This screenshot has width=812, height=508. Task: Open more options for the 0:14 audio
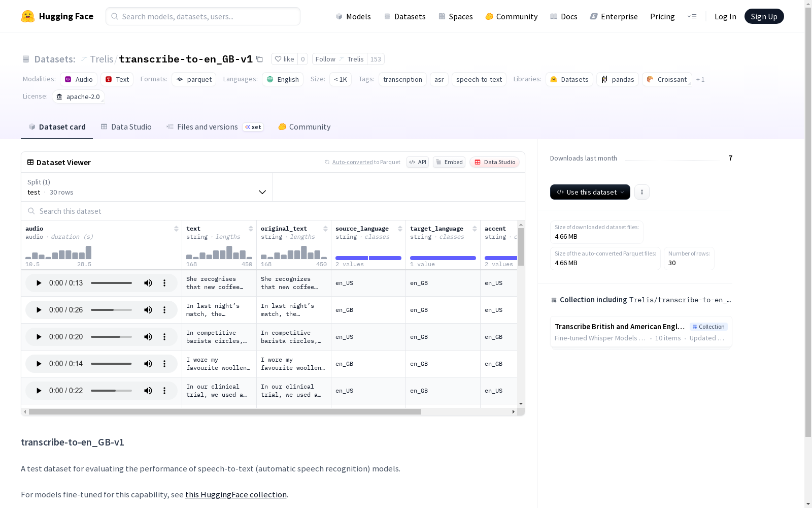tap(164, 364)
